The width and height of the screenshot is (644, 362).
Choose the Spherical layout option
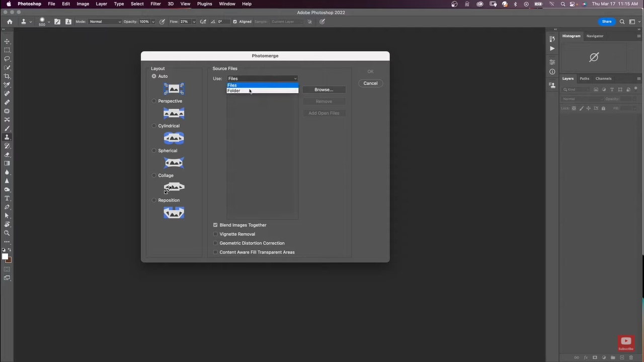pos(154,151)
